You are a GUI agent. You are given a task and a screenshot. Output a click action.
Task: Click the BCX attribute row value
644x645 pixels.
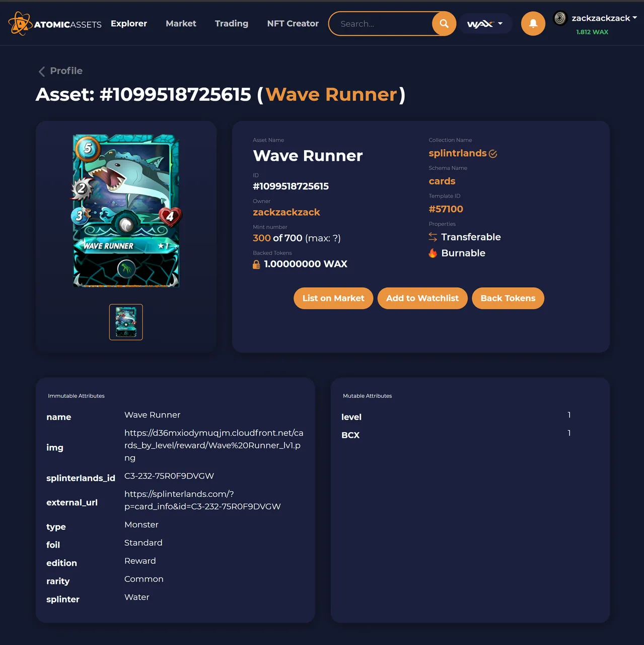569,433
